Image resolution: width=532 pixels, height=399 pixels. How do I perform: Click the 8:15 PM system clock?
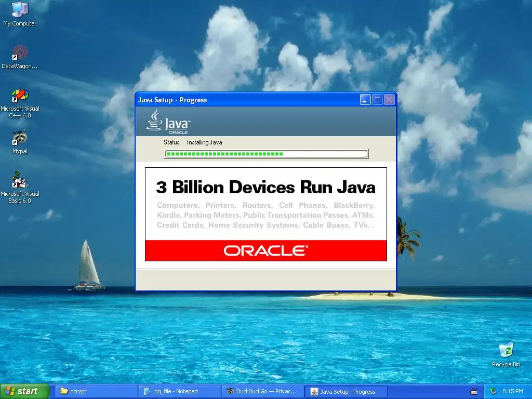coord(513,391)
